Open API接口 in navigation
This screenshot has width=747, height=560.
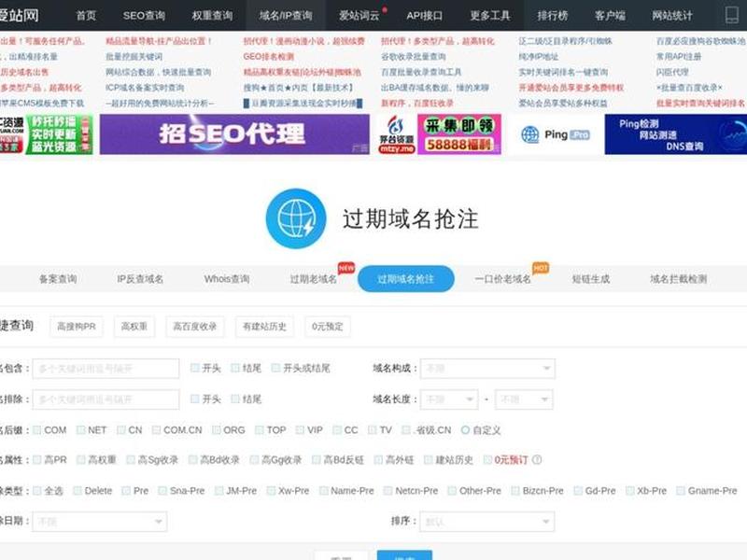[425, 16]
